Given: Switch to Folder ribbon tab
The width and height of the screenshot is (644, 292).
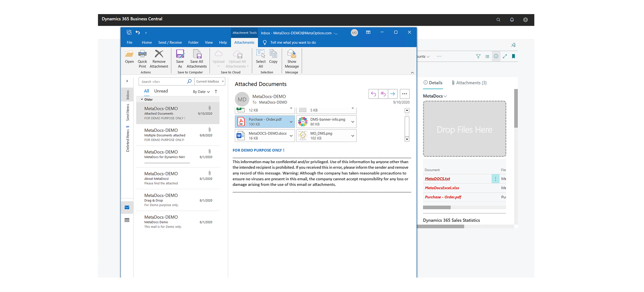Looking at the screenshot, I should point(194,43).
